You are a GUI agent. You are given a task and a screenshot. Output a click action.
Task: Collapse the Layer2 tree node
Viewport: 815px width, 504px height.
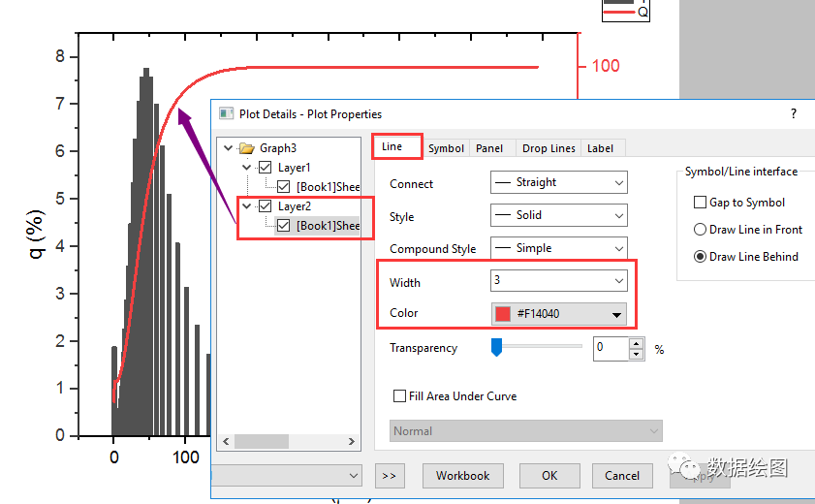tap(247, 206)
